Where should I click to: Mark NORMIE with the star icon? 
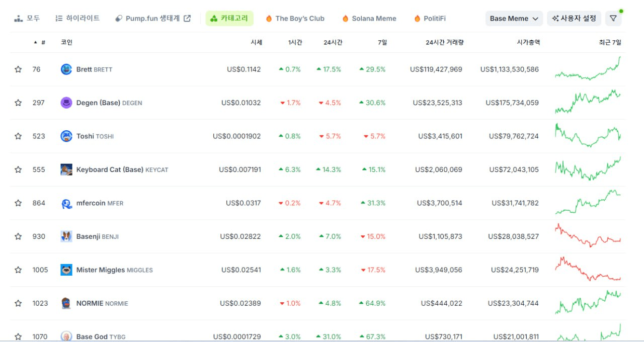[x=18, y=303]
